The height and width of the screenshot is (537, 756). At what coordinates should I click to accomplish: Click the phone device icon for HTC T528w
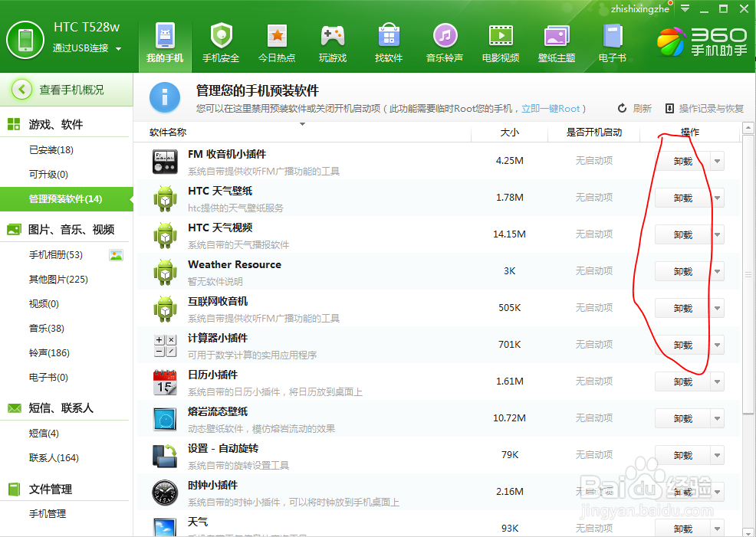[25, 40]
